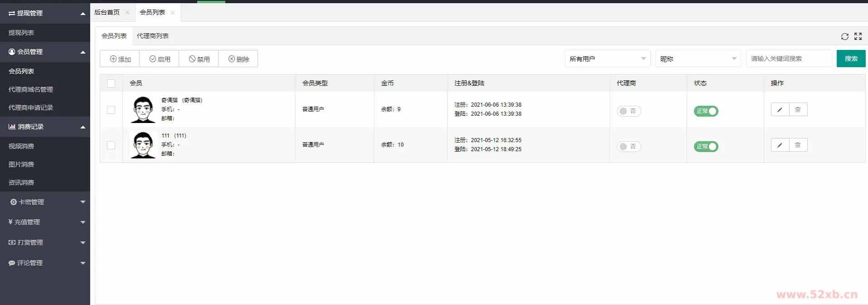
Task: Delete member 111 using the trash icon
Action: pos(798,145)
